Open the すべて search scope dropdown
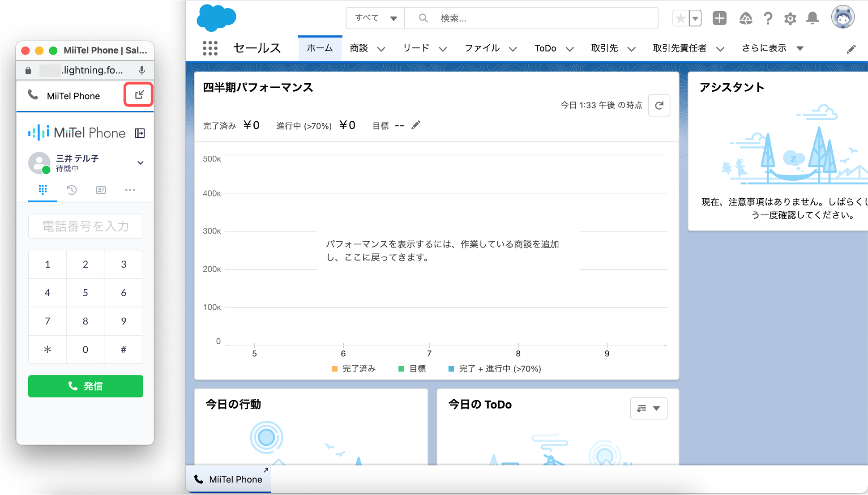This screenshot has width=868, height=495. coord(376,18)
